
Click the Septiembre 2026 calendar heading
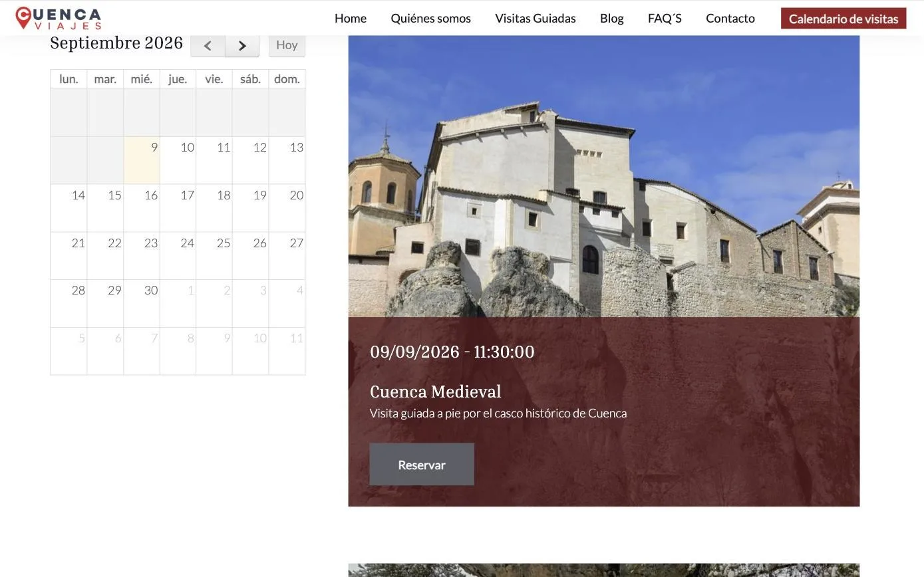click(x=116, y=43)
